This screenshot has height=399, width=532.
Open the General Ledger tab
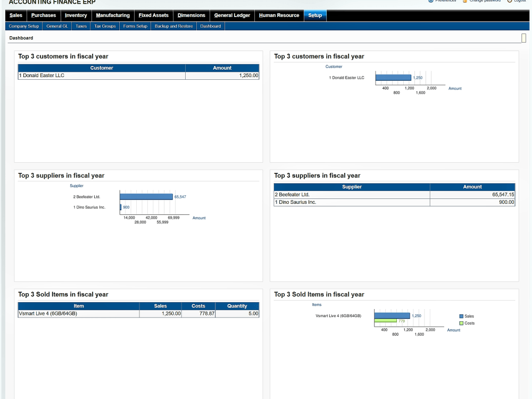(232, 15)
